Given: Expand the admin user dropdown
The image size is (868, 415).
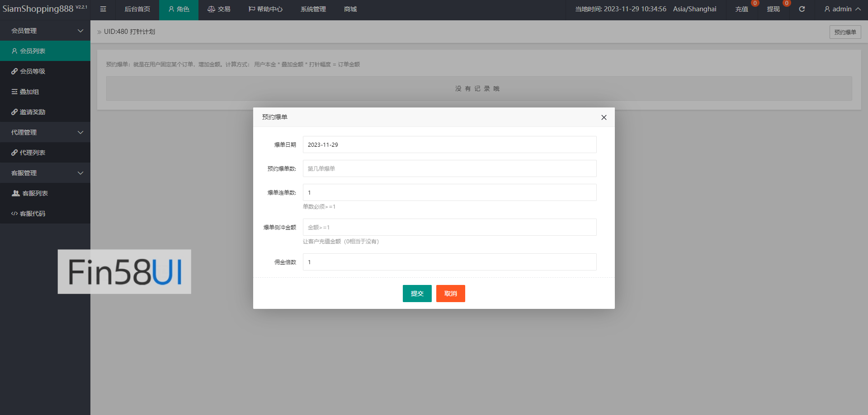Looking at the screenshot, I should (842, 9).
